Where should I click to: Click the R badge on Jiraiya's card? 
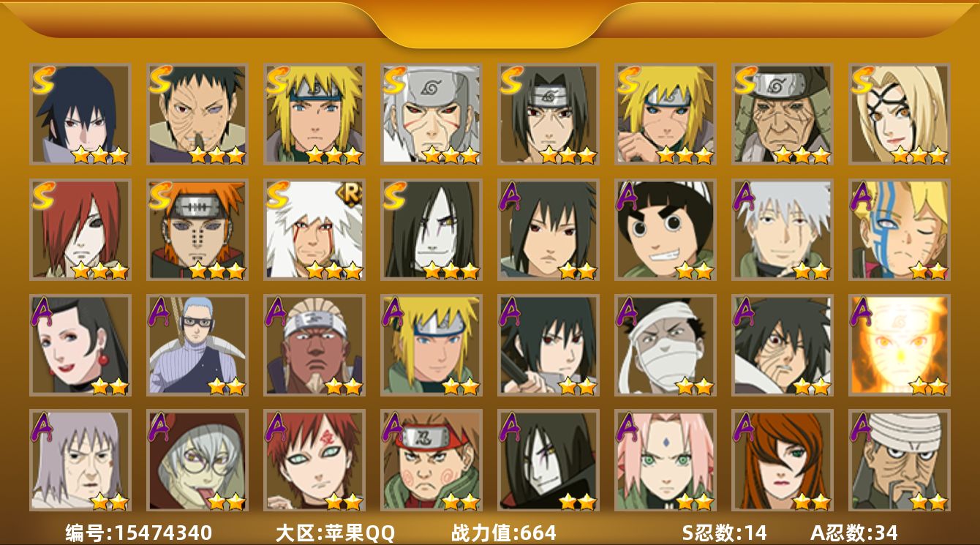click(x=349, y=193)
